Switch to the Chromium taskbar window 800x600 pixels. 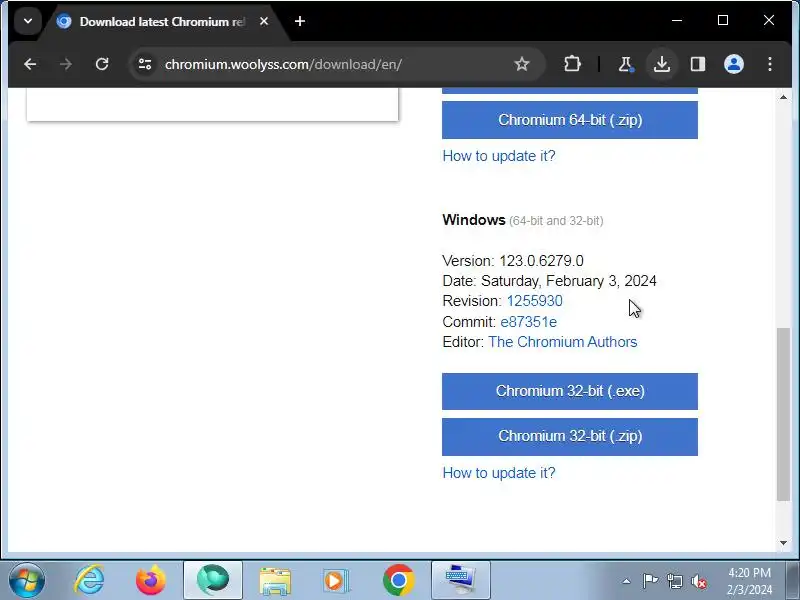[212, 581]
